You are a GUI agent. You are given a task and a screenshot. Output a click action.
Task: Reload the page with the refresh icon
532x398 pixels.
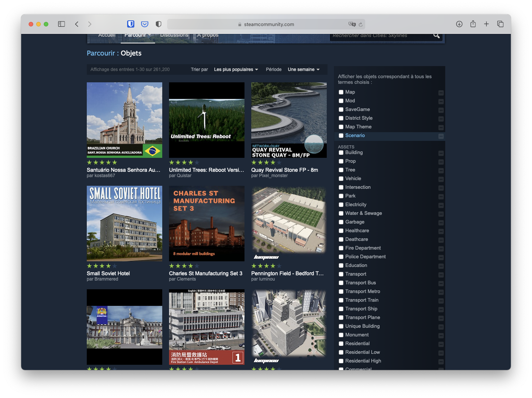361,25
